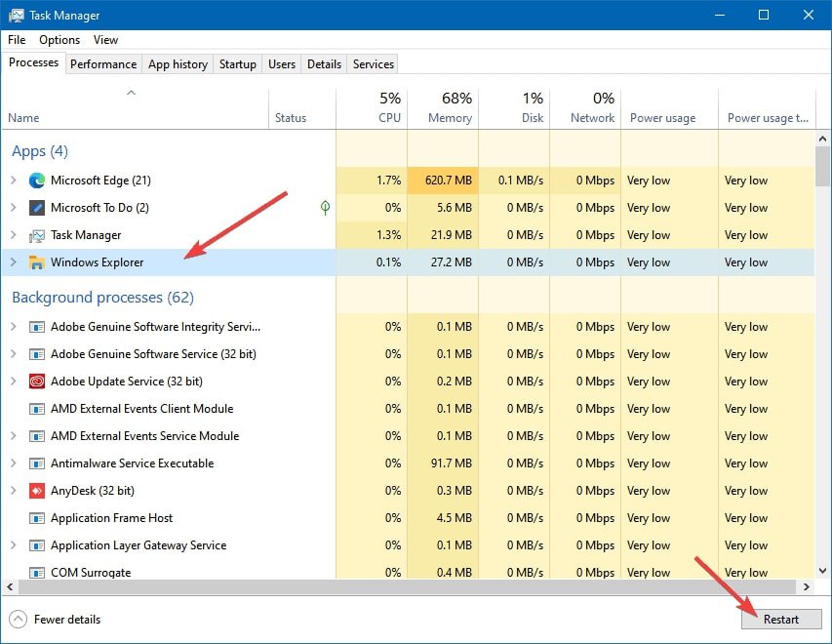Expand the Microsoft To Do (2) group
Image resolution: width=832 pixels, height=644 pixels.
14,208
